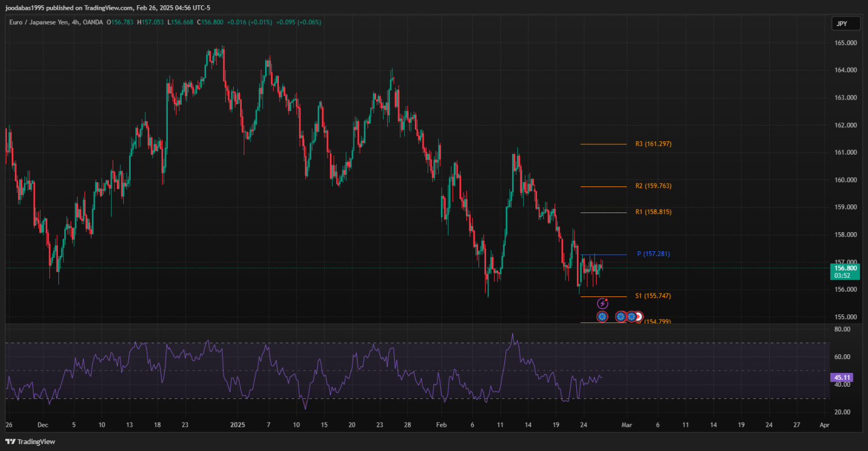Click the 80.00 level on RSI scale

tap(842, 329)
